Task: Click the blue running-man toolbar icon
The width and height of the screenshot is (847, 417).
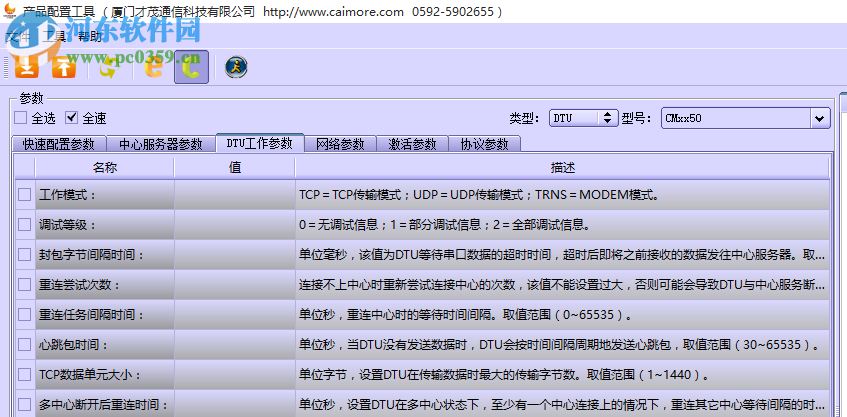Action: [236, 67]
